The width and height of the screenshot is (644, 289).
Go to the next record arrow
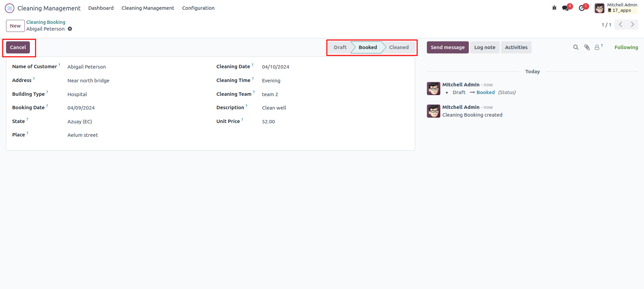tap(632, 25)
